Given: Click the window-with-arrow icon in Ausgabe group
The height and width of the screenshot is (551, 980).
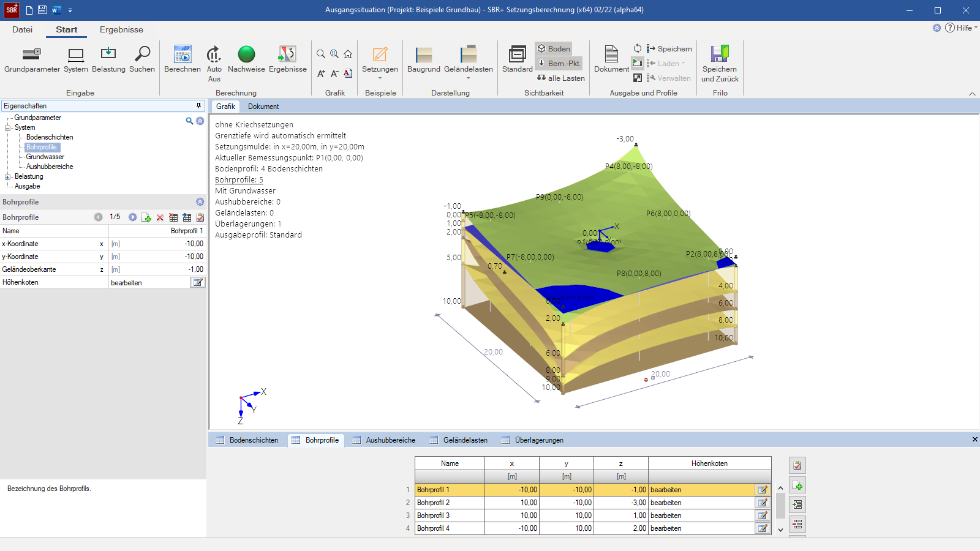Looking at the screenshot, I should click(638, 78).
